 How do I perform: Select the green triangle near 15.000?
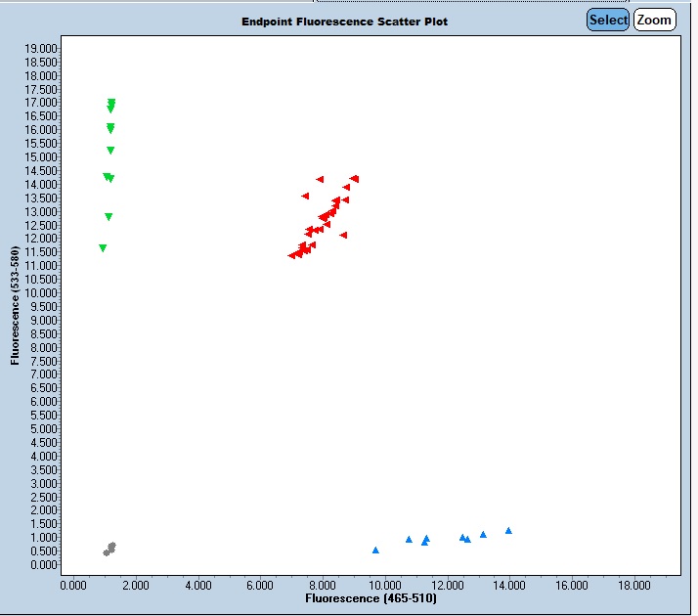coord(110,151)
